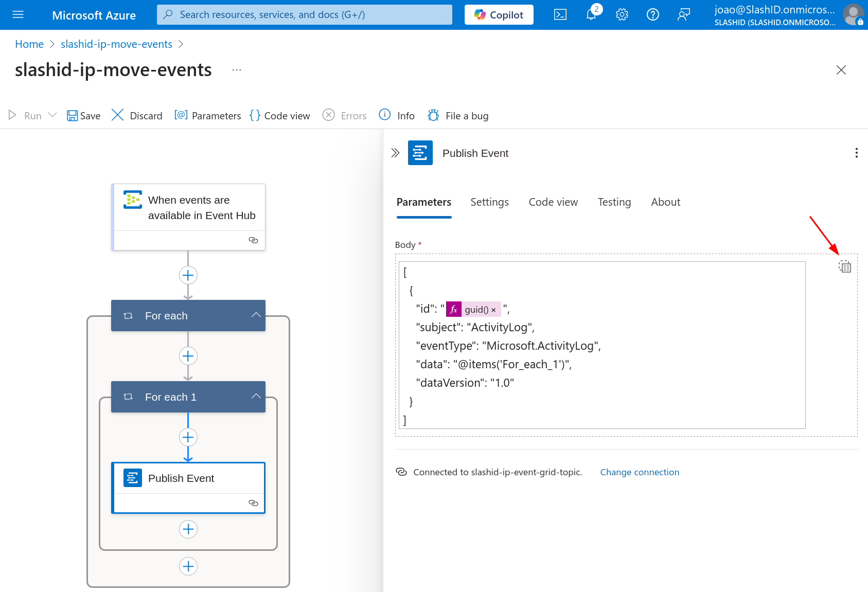The image size is (868, 592).
Task: Open the Copilot button
Action: 499,15
